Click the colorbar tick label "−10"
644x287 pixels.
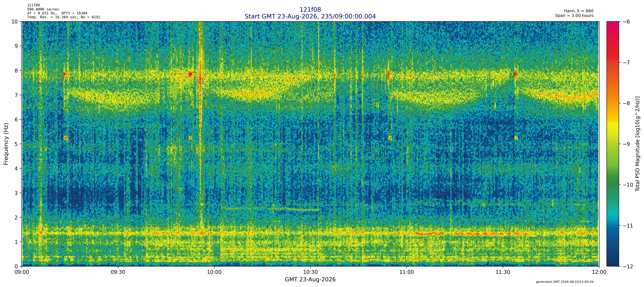tap(628, 185)
